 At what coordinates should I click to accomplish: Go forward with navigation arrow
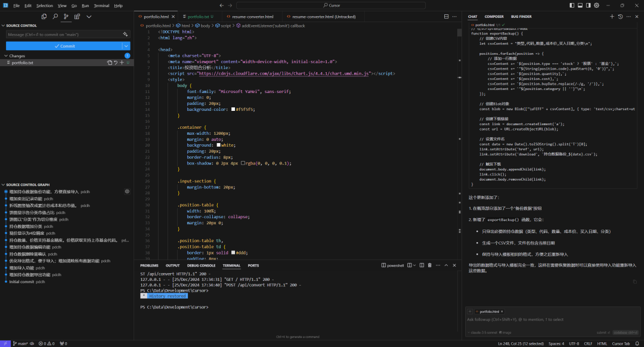tap(230, 5)
